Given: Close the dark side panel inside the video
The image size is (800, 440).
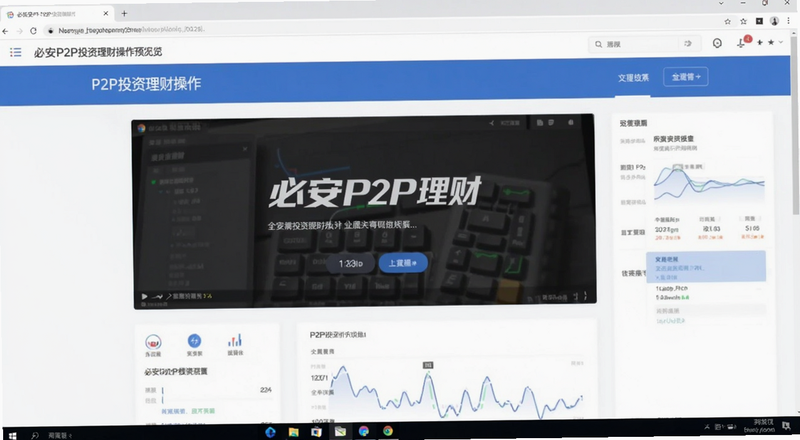Looking at the screenshot, I should click(x=245, y=149).
